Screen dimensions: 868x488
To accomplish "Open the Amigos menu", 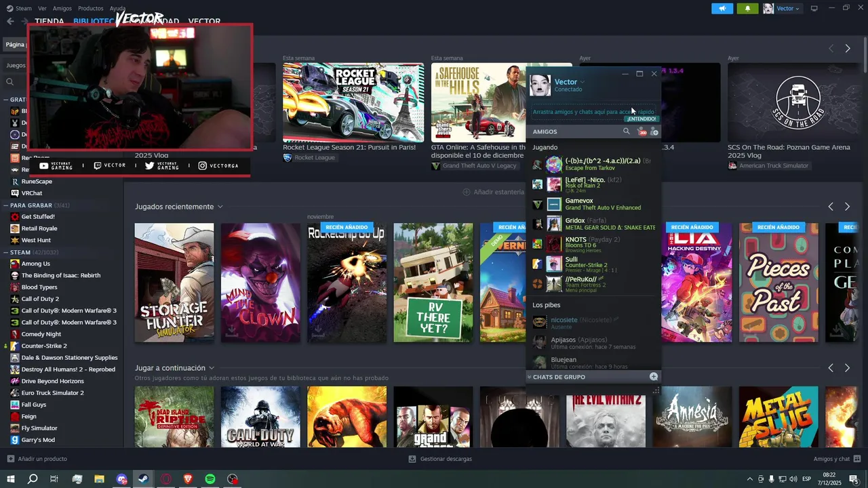I will [62, 8].
